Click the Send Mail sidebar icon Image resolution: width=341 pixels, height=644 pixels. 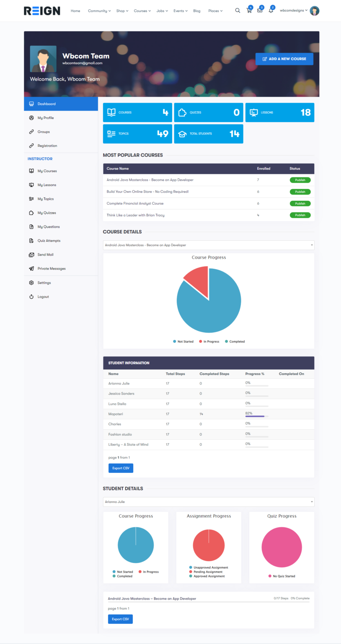[31, 254]
